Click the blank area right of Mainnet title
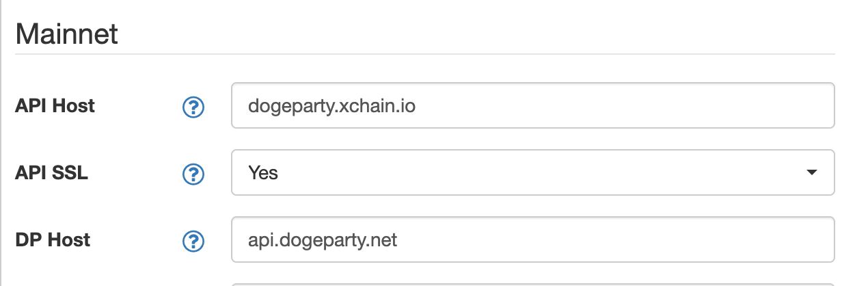This screenshot has width=868, height=286. pos(478,33)
